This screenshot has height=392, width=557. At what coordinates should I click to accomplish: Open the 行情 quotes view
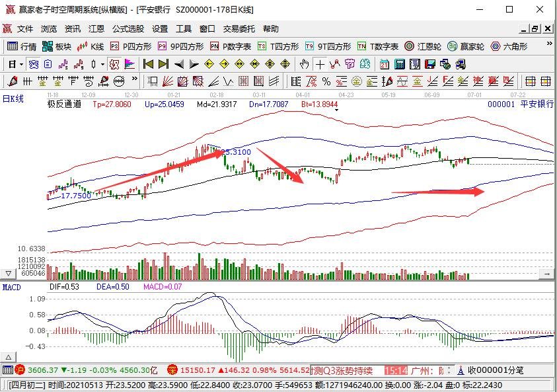tap(22, 46)
